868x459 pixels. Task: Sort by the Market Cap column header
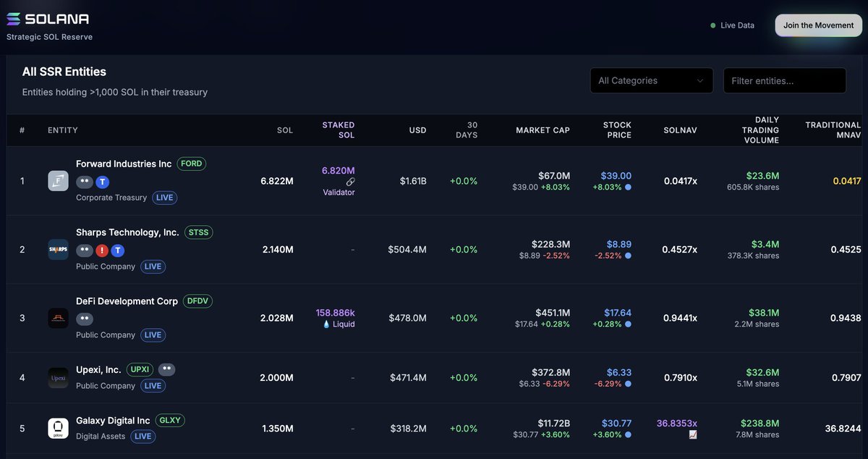pos(542,130)
